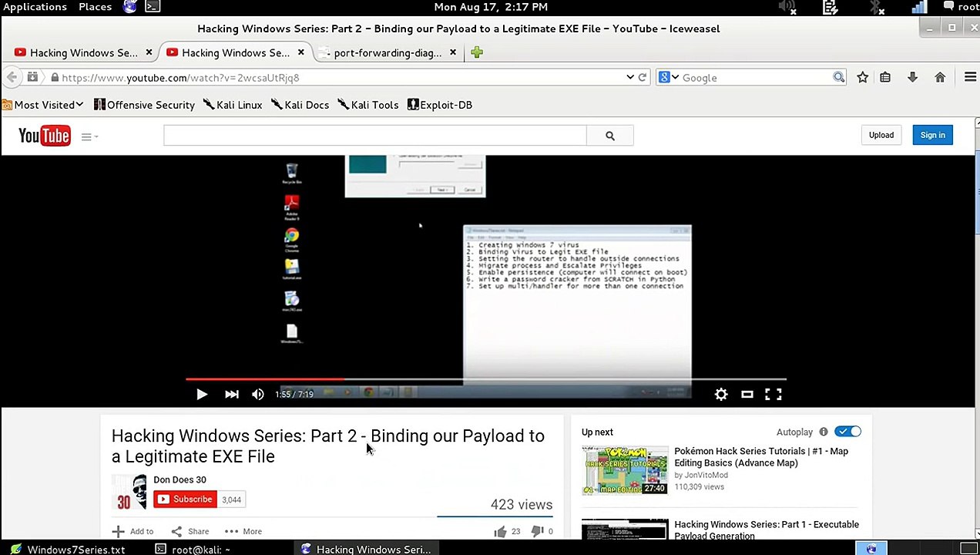The width and height of the screenshot is (980, 555).
Task: Open the Applications menu
Action: [x=35, y=7]
